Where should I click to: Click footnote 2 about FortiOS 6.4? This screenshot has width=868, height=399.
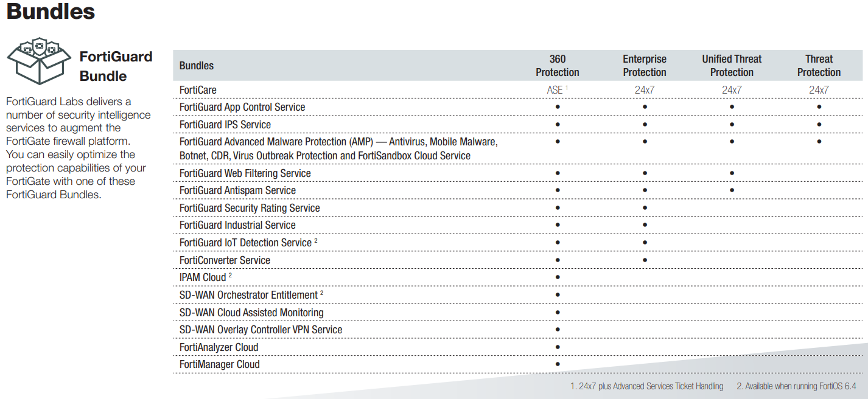[x=796, y=386]
